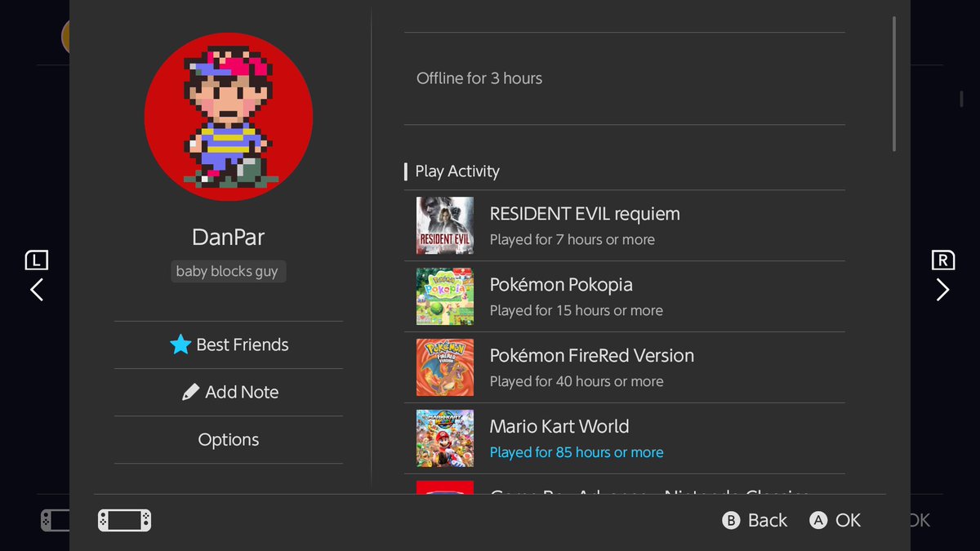Click the L shoulder button indicator

point(37,260)
